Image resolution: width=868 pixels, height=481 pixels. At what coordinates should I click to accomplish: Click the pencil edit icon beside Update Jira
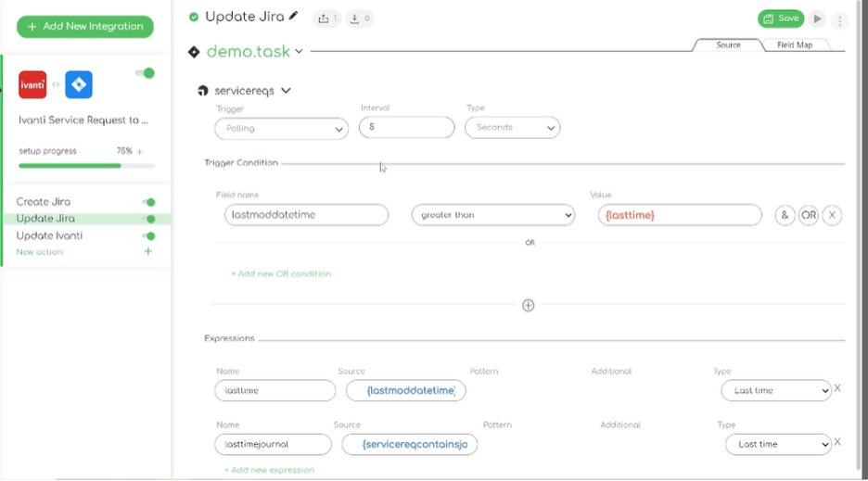pyautogui.click(x=293, y=16)
